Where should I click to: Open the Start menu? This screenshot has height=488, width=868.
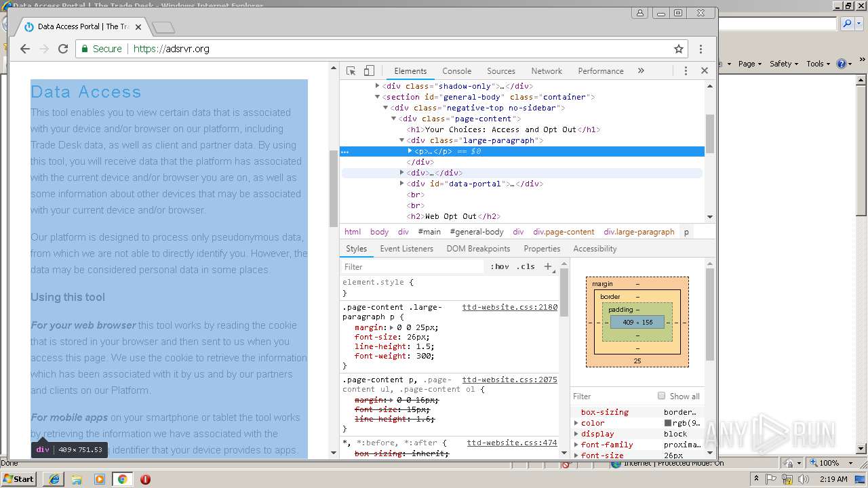18,479
